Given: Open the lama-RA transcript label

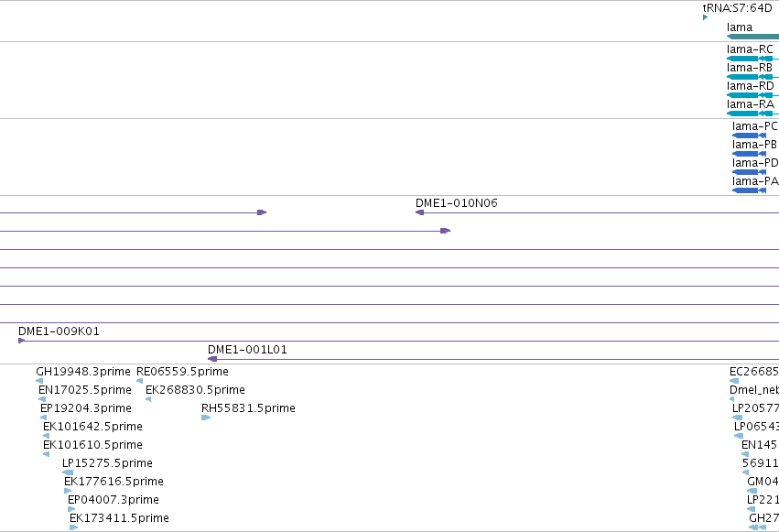Looking at the screenshot, I should [751, 104].
